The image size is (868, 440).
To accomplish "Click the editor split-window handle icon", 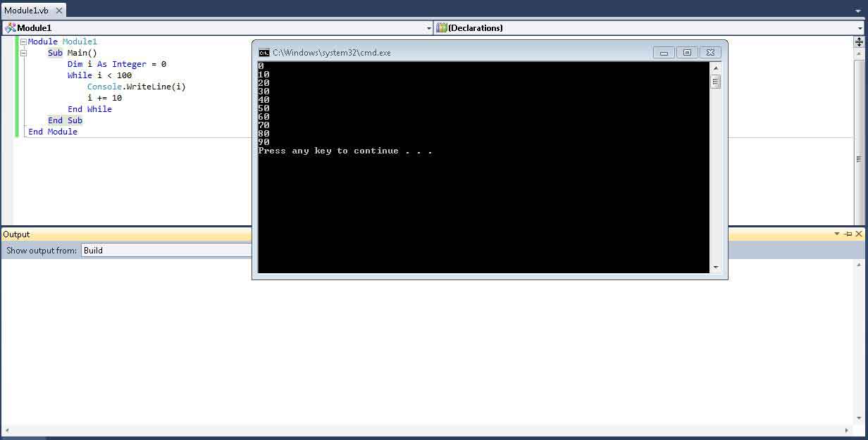I will (x=859, y=42).
